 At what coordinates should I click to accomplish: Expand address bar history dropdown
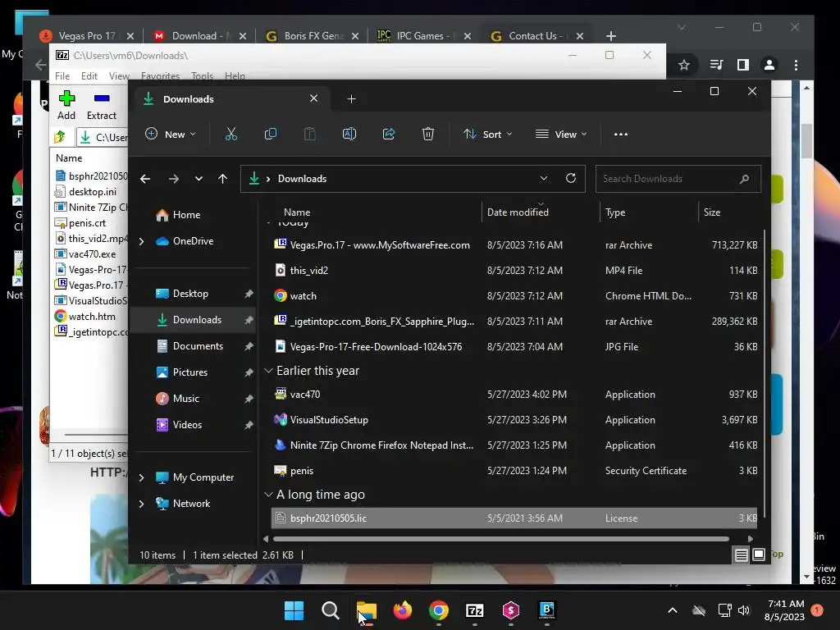tap(544, 178)
